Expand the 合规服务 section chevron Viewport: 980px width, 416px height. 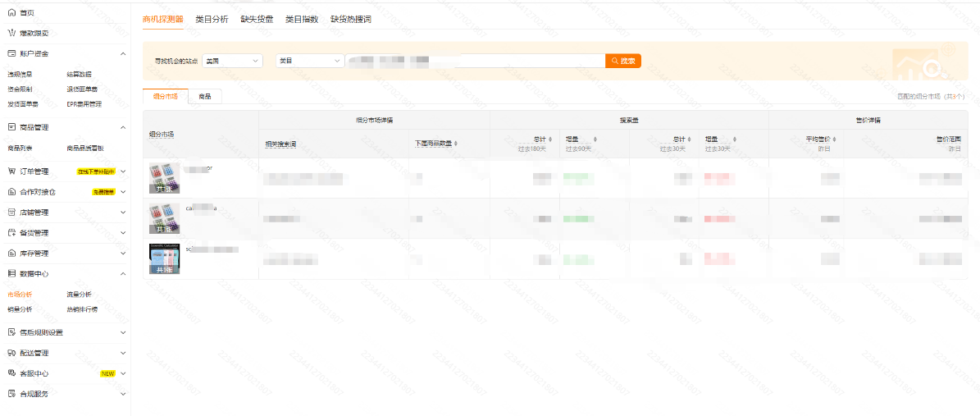click(123, 394)
